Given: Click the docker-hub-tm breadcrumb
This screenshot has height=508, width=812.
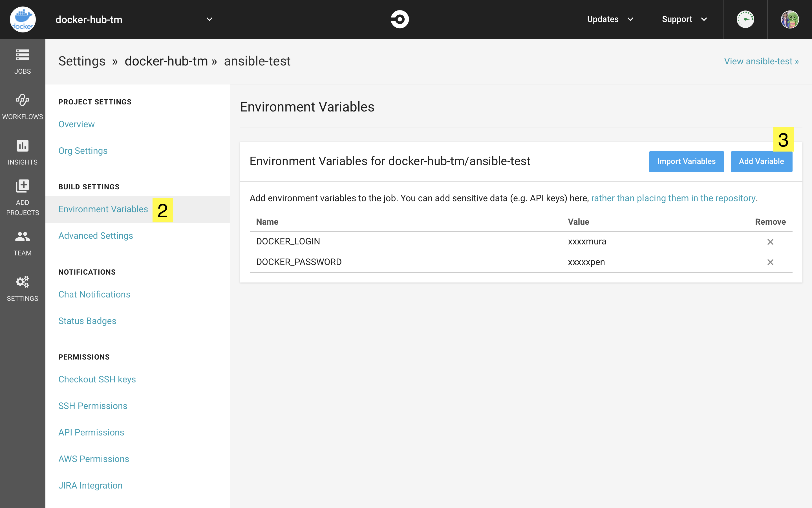Looking at the screenshot, I should coord(166,61).
